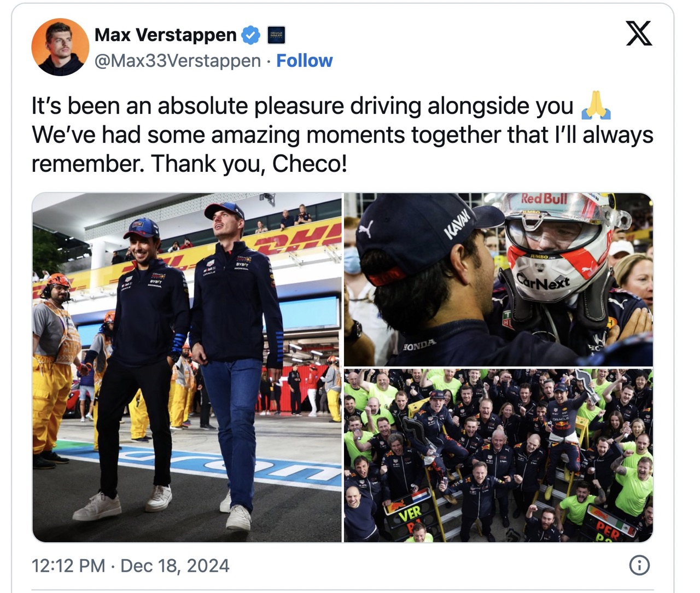Open the 12:12 PM timestamp link
This screenshot has width=700, height=593.
[68, 565]
